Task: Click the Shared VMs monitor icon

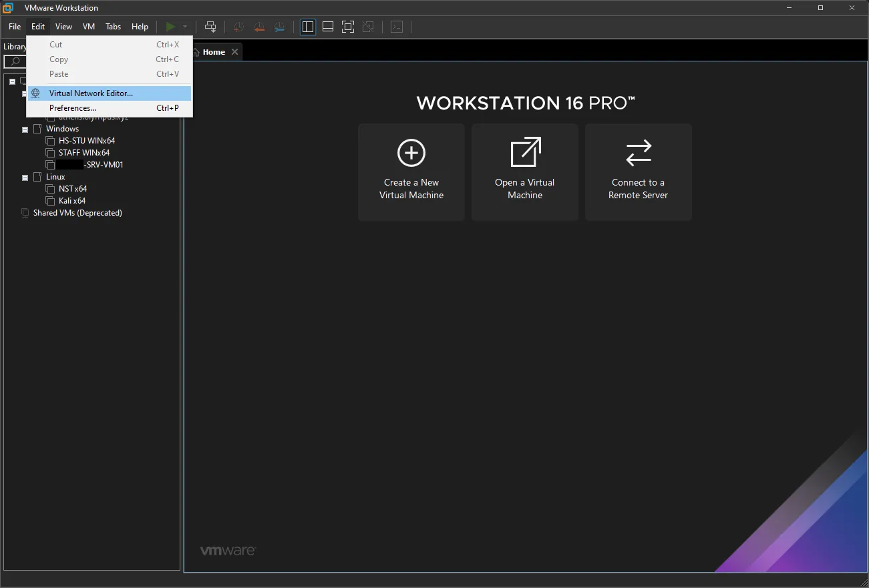Action: click(25, 213)
